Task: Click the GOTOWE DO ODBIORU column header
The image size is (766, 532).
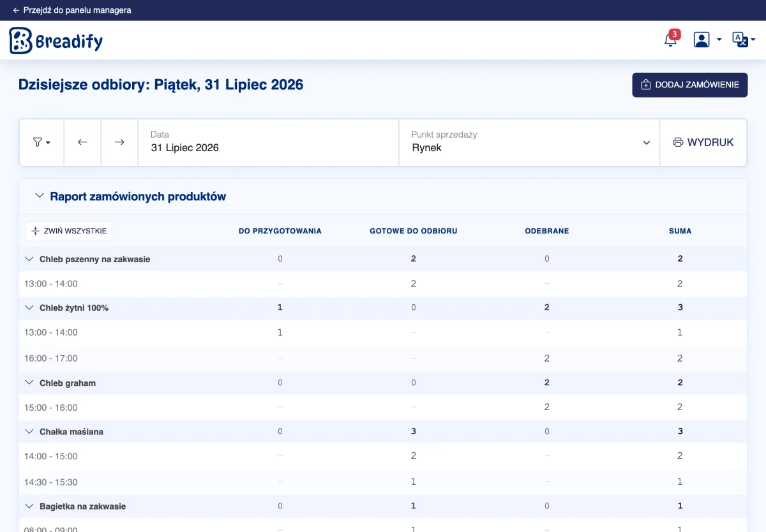Action: pyautogui.click(x=414, y=231)
